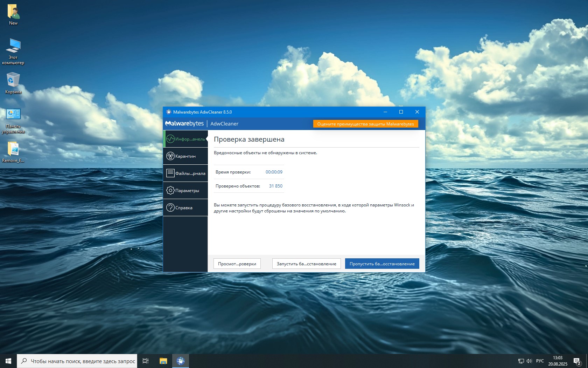Viewport: 588px width, 368px height.
Task: Click the Просмот...роверки view scan button
Action: tap(237, 264)
